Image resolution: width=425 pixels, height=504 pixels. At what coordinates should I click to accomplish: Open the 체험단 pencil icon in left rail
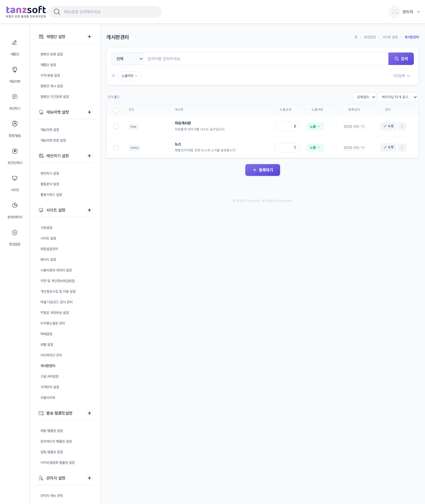(15, 42)
